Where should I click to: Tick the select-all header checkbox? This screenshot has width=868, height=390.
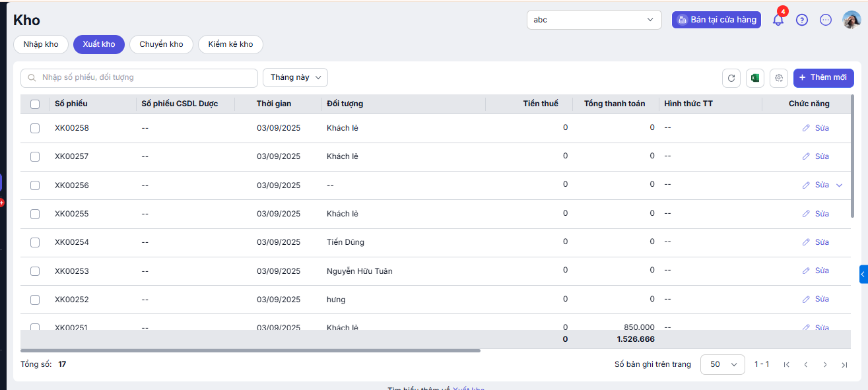35,104
